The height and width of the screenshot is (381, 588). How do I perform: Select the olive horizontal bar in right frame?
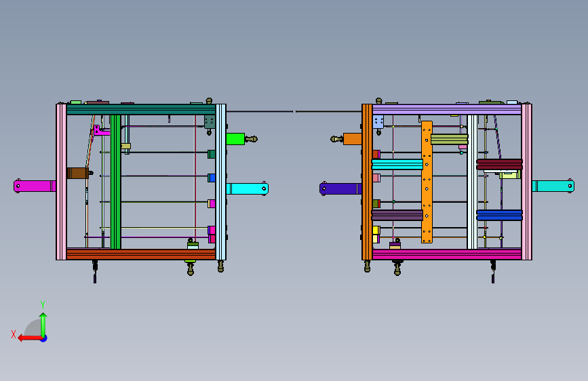(x=449, y=139)
